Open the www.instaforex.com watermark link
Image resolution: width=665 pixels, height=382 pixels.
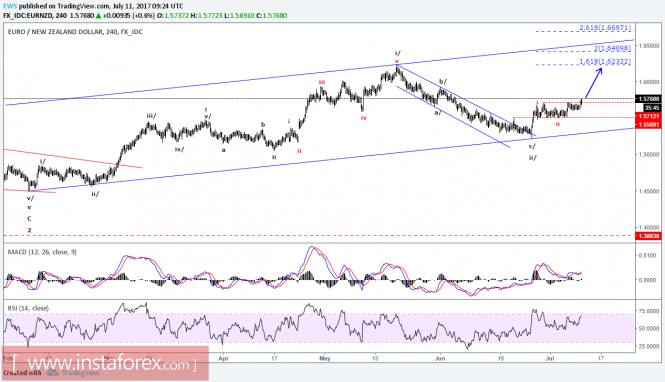click(x=105, y=363)
